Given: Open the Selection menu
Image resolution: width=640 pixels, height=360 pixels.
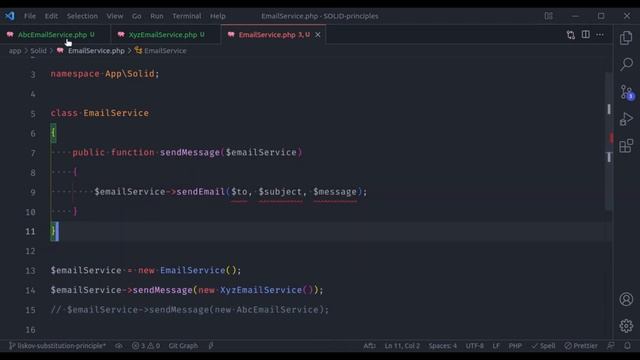Looking at the screenshot, I should tap(82, 16).
